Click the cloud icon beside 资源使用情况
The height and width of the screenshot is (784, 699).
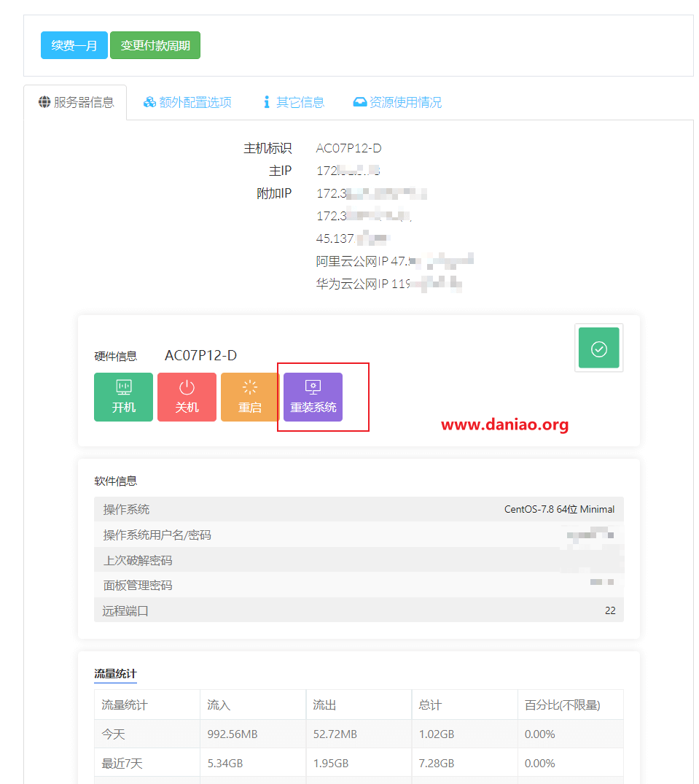pyautogui.click(x=360, y=102)
